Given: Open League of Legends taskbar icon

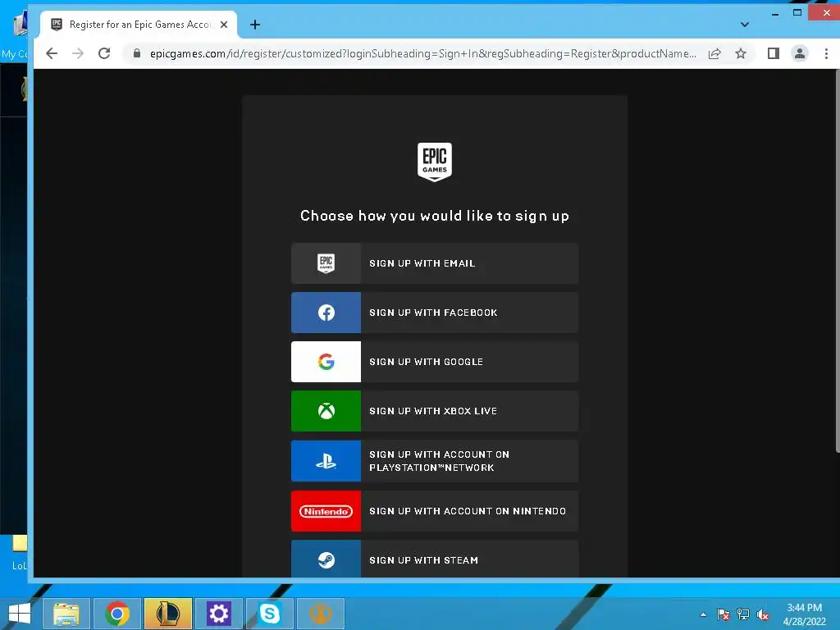Looking at the screenshot, I should (x=167, y=614).
